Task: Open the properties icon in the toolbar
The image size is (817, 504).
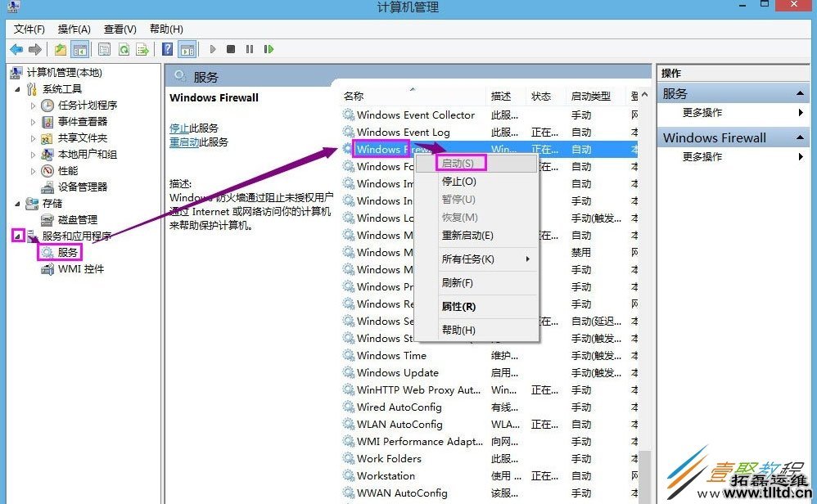Action: coord(105,49)
